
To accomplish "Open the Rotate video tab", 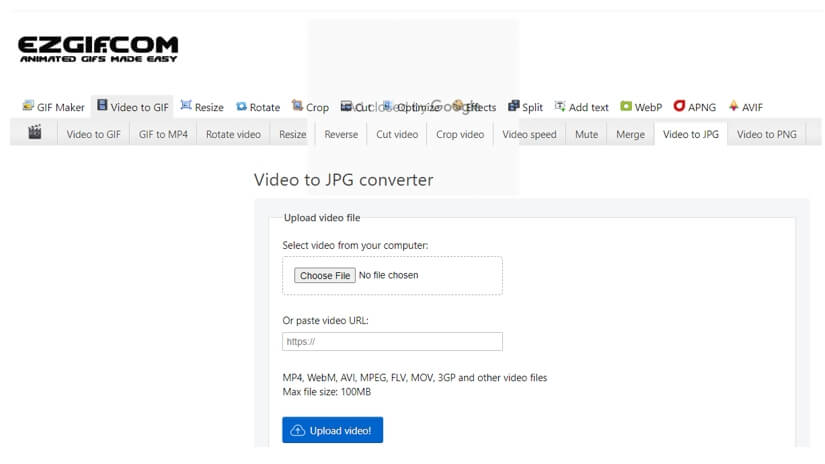I will click(233, 134).
